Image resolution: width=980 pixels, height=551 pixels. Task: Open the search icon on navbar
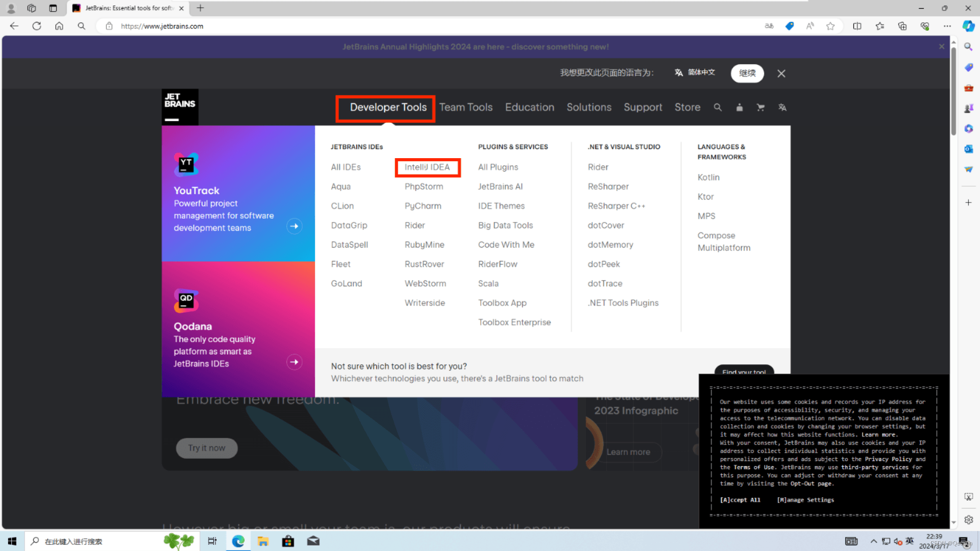[718, 107]
